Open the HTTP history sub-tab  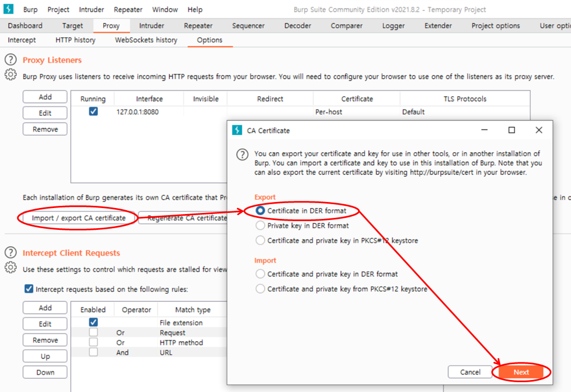(x=75, y=40)
